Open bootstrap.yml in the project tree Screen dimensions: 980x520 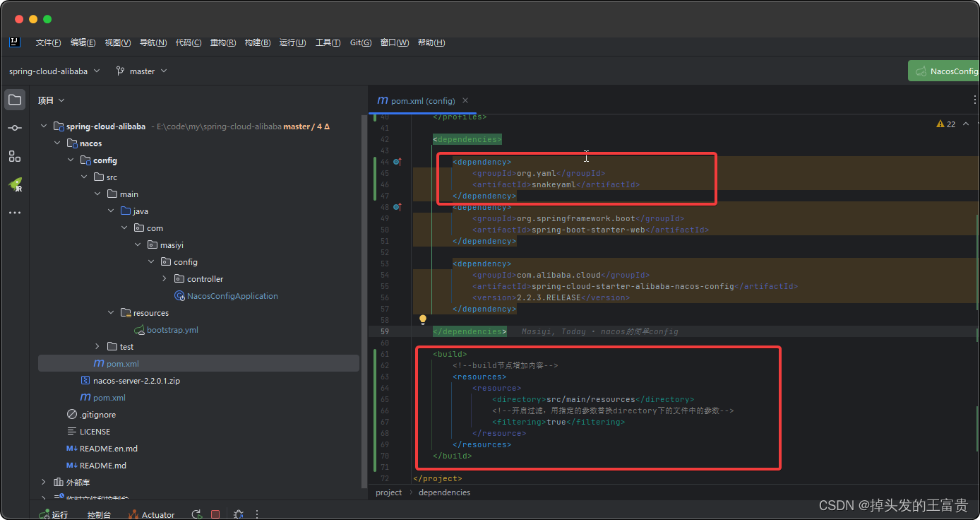(166, 330)
